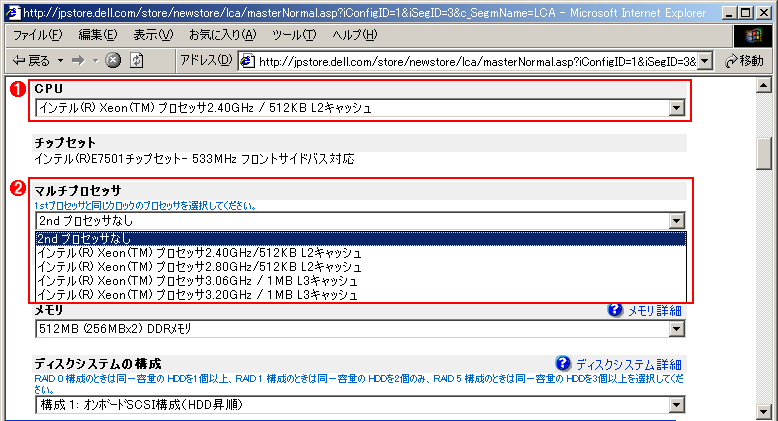Select Xeon 2.80GHz/512KB L2 processor option
Screen dimensions: 778x421
click(x=361, y=267)
